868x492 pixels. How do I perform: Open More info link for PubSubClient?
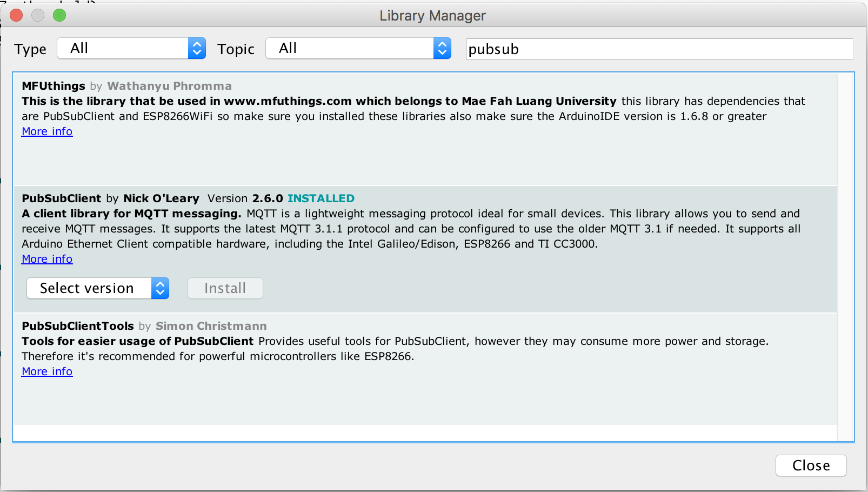point(47,259)
